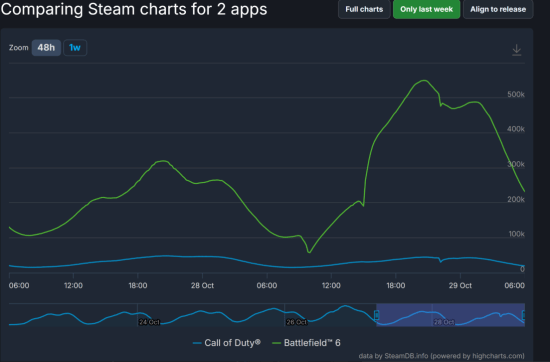
Task: Click the 'Comparing Steam charts for 2 apps' heading
Action: coord(134,9)
